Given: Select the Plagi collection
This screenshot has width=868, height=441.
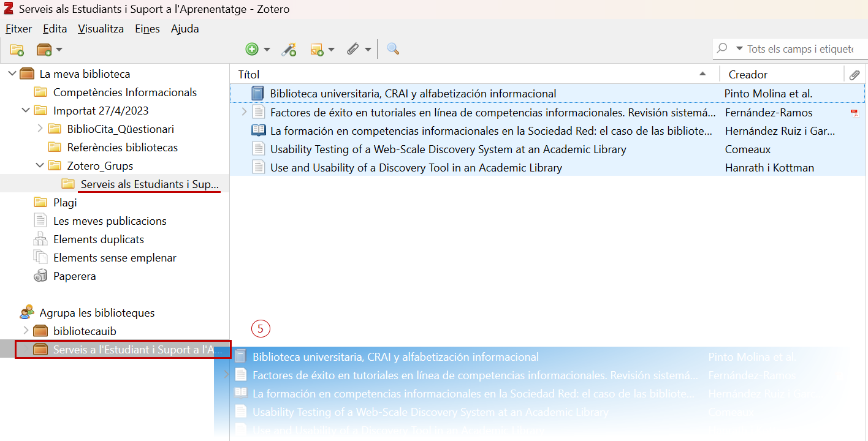Looking at the screenshot, I should click(x=65, y=203).
